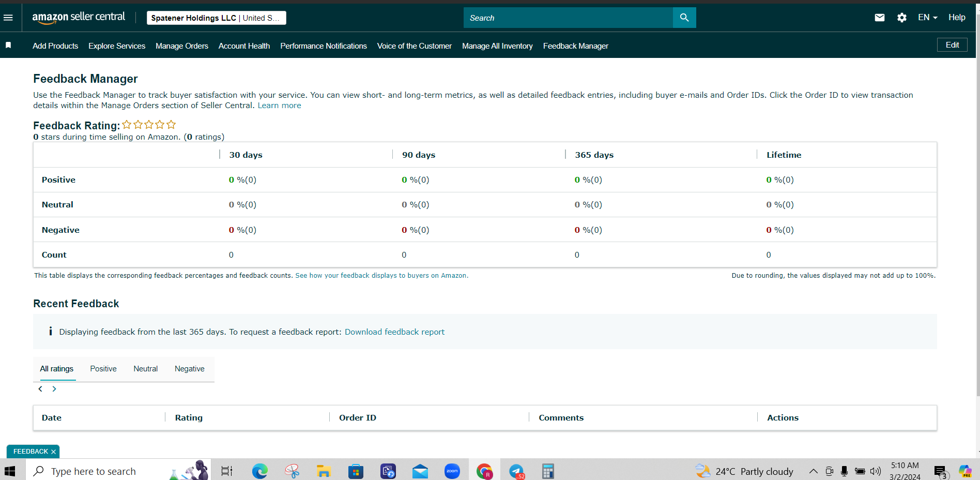Image resolution: width=980 pixels, height=480 pixels.
Task: Go to next feedback page arrow
Action: coord(54,389)
